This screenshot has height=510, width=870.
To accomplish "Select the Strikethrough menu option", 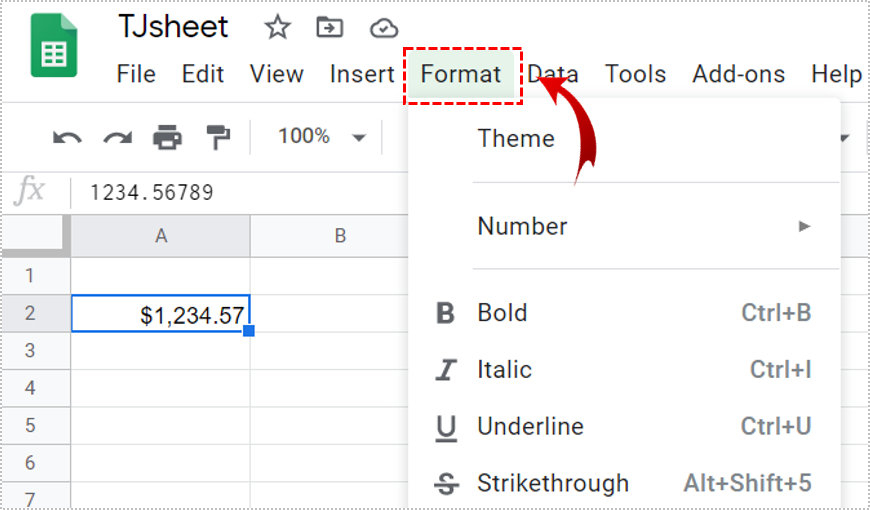I will click(552, 484).
